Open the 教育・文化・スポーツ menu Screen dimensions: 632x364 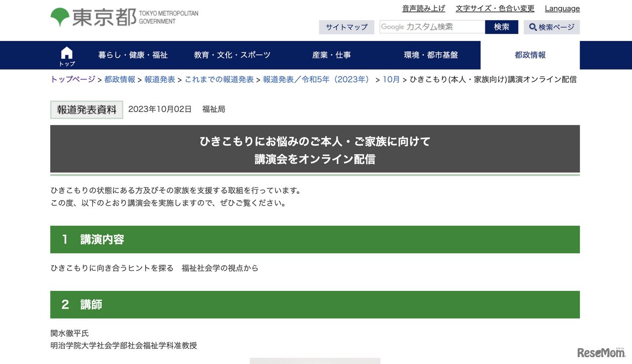point(232,55)
